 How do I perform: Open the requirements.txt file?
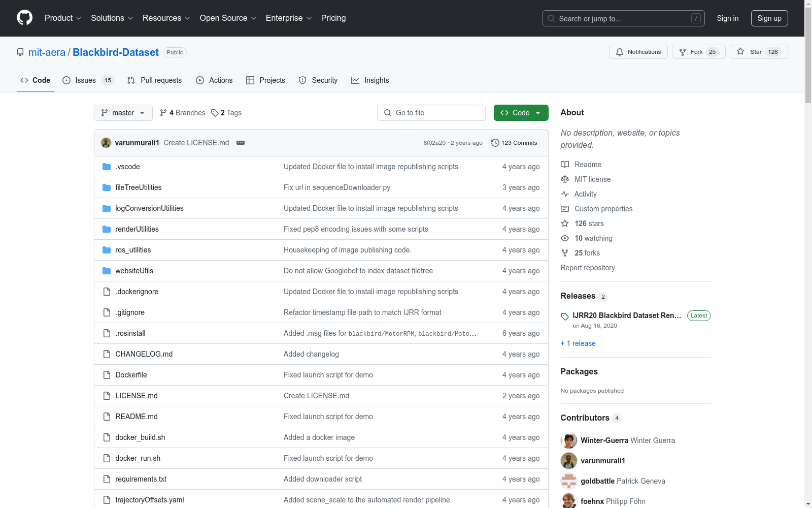141,479
